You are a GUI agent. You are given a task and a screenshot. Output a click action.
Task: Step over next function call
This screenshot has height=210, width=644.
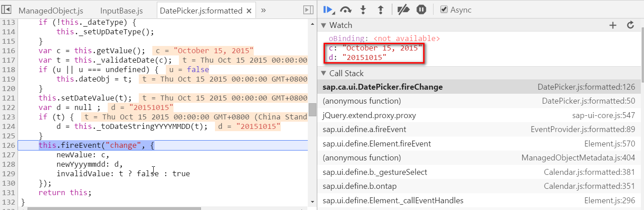[x=346, y=9]
